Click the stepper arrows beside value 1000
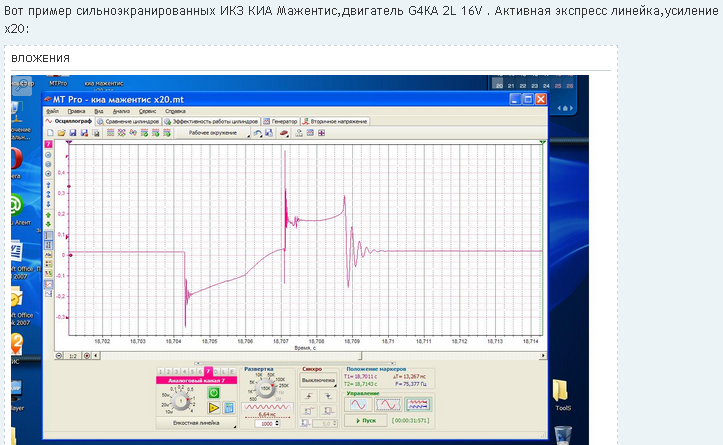723x445 pixels. (x=277, y=423)
